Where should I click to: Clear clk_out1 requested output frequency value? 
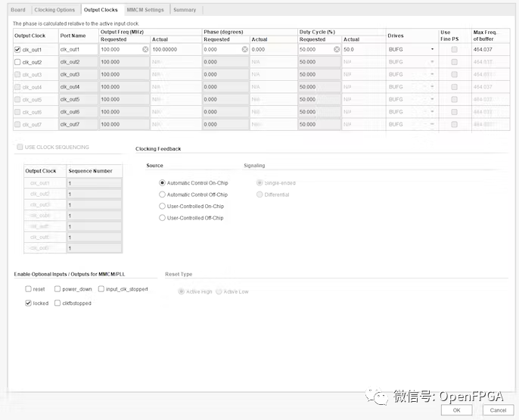click(145, 49)
